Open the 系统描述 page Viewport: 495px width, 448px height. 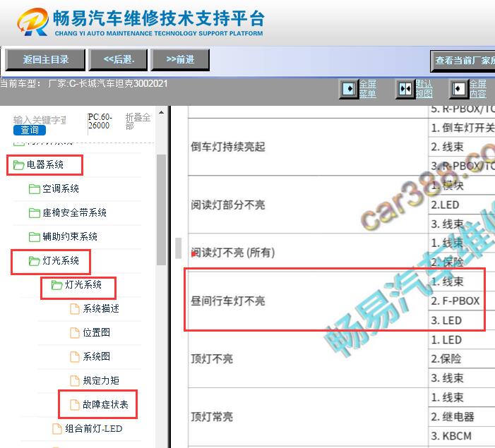click(101, 308)
